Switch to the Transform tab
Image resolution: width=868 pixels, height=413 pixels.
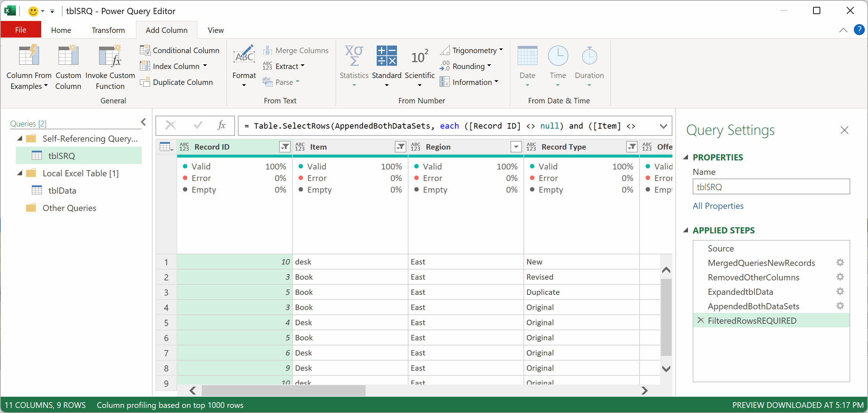108,30
